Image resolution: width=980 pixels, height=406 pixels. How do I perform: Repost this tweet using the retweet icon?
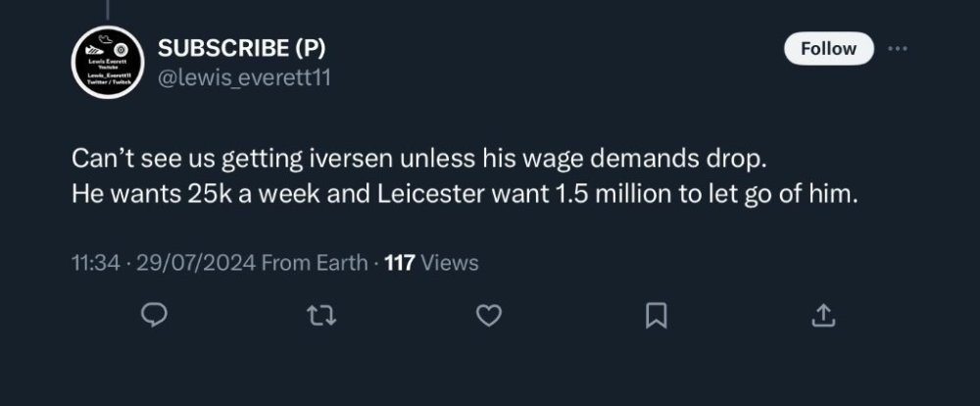[x=322, y=316]
